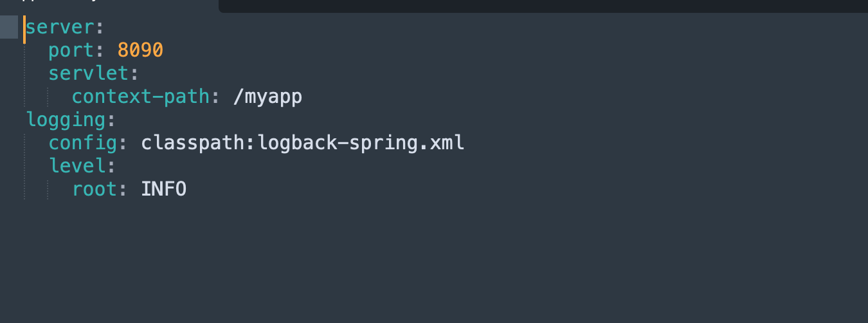Click the root key
Image resolution: width=868 pixels, height=323 pixels.
point(95,189)
